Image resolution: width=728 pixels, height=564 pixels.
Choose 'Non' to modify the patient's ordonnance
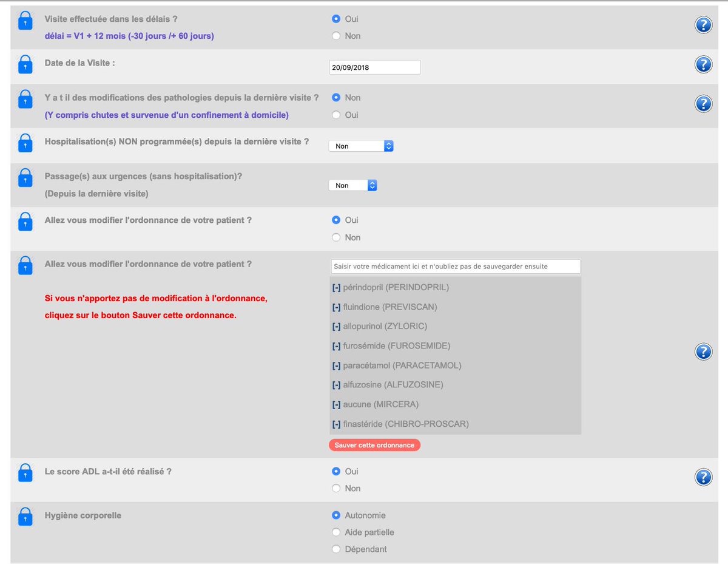pos(336,237)
